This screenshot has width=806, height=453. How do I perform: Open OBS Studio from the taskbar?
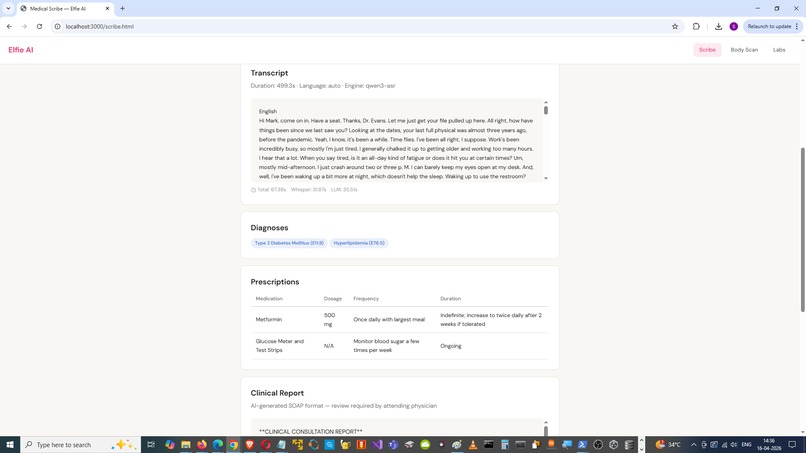click(598, 445)
